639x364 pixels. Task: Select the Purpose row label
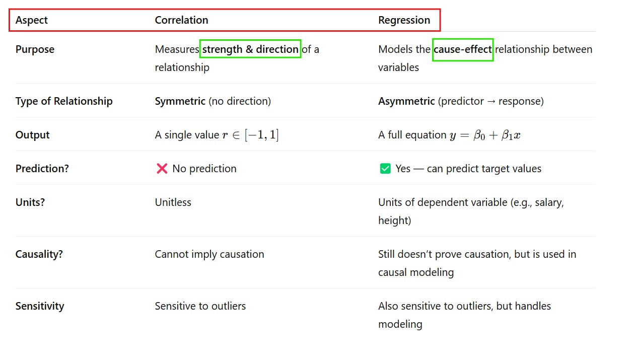tap(35, 49)
